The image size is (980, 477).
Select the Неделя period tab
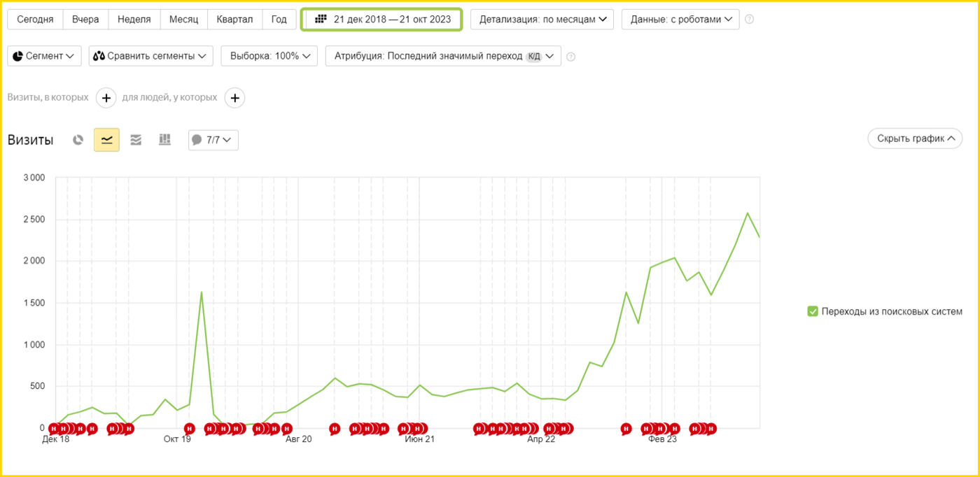click(x=134, y=20)
